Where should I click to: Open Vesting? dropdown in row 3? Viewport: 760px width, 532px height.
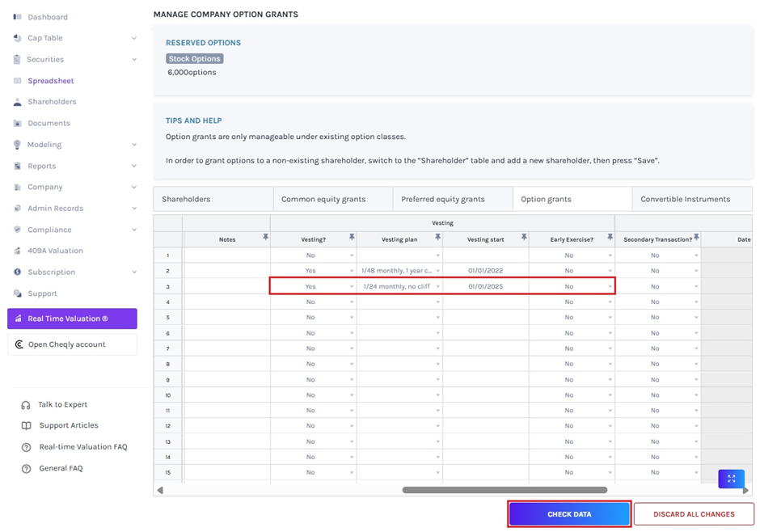tap(352, 287)
